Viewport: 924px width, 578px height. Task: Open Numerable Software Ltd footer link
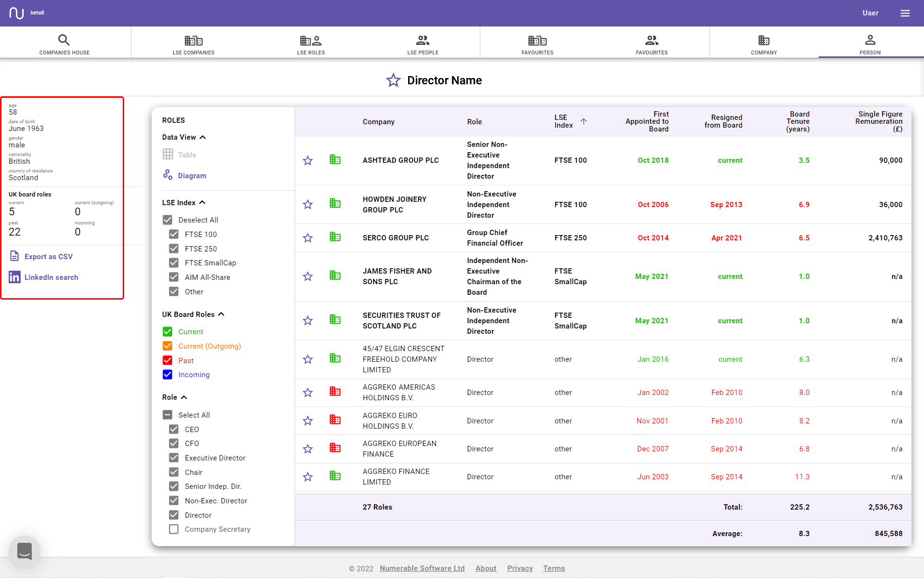pos(422,568)
